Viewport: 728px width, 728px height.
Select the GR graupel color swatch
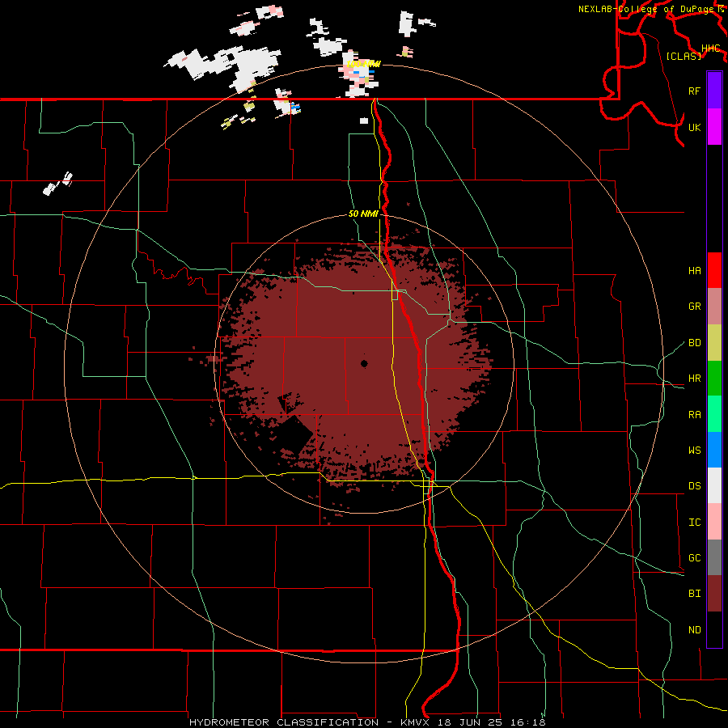pyautogui.click(x=714, y=307)
